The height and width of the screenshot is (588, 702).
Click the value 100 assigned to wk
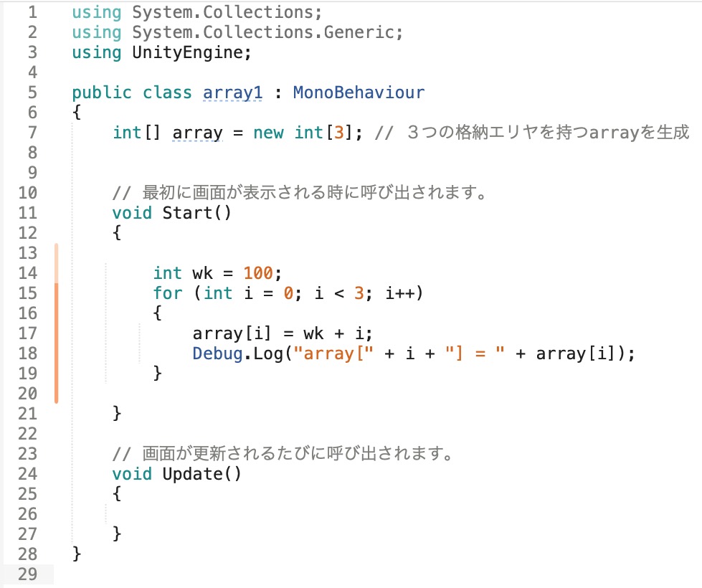(x=258, y=272)
